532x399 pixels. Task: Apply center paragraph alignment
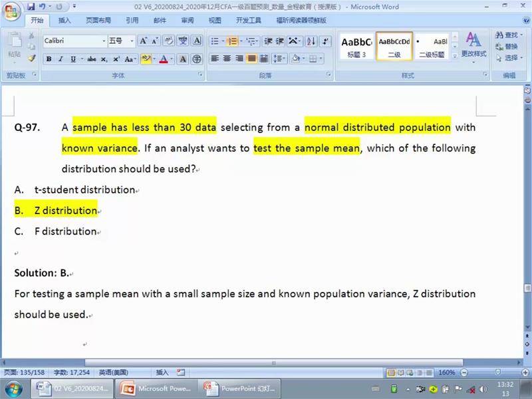(x=227, y=59)
